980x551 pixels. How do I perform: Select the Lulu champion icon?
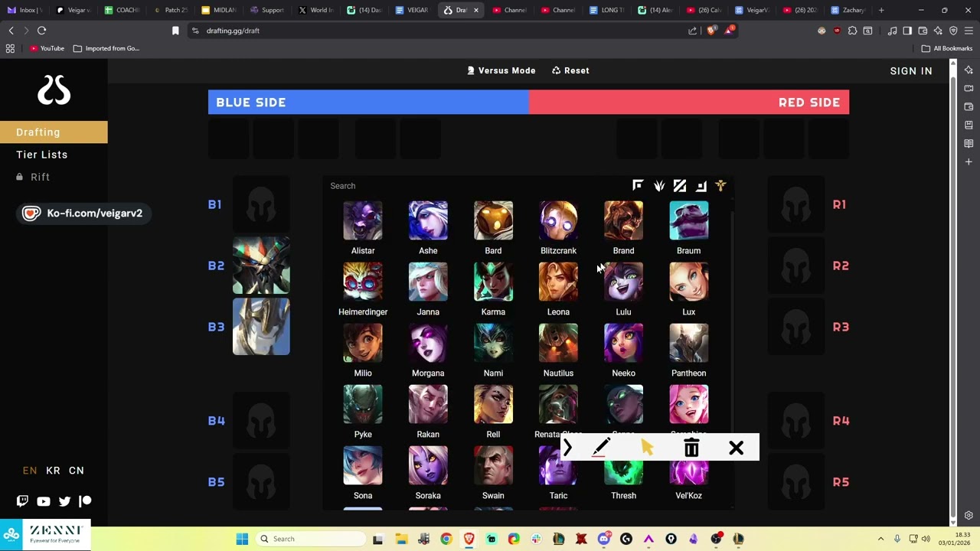(623, 282)
